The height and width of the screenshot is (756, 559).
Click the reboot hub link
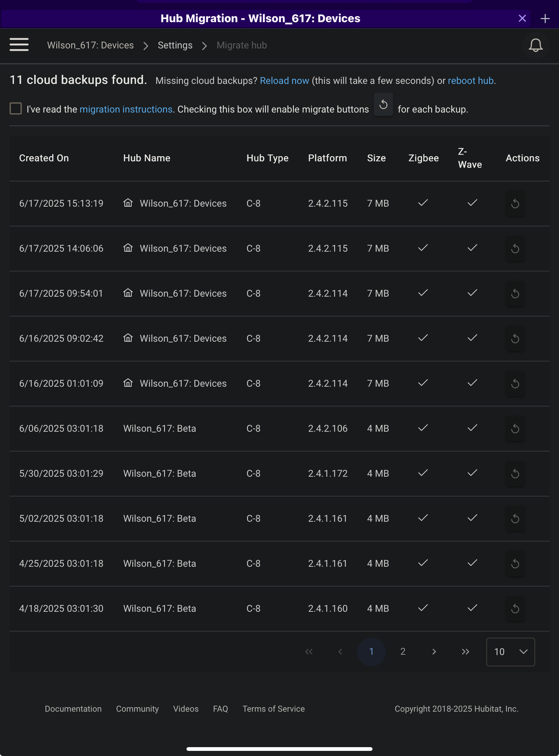(470, 80)
